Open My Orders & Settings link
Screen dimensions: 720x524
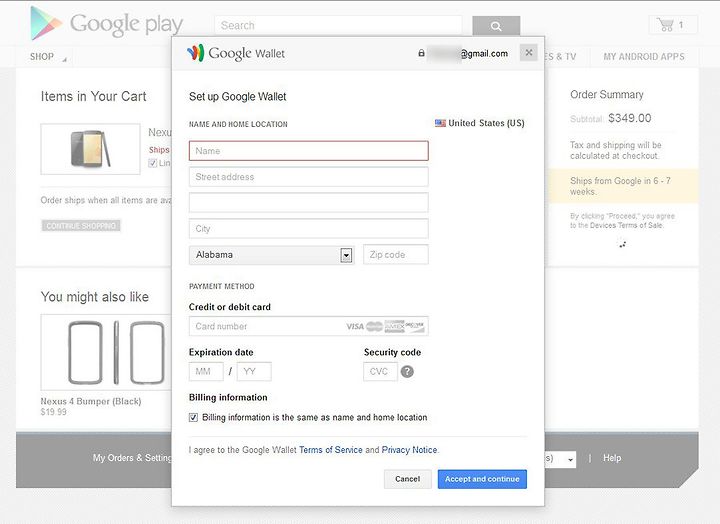(x=132, y=458)
